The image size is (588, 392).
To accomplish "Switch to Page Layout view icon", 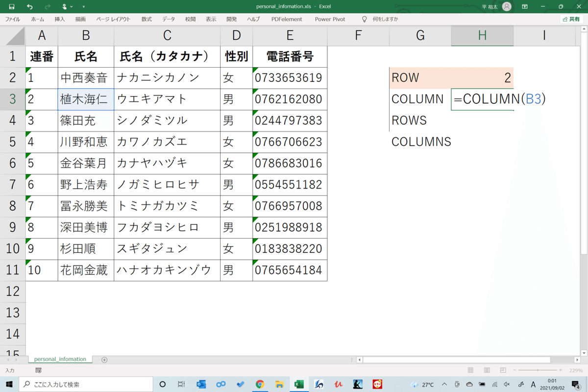I will click(x=487, y=370).
